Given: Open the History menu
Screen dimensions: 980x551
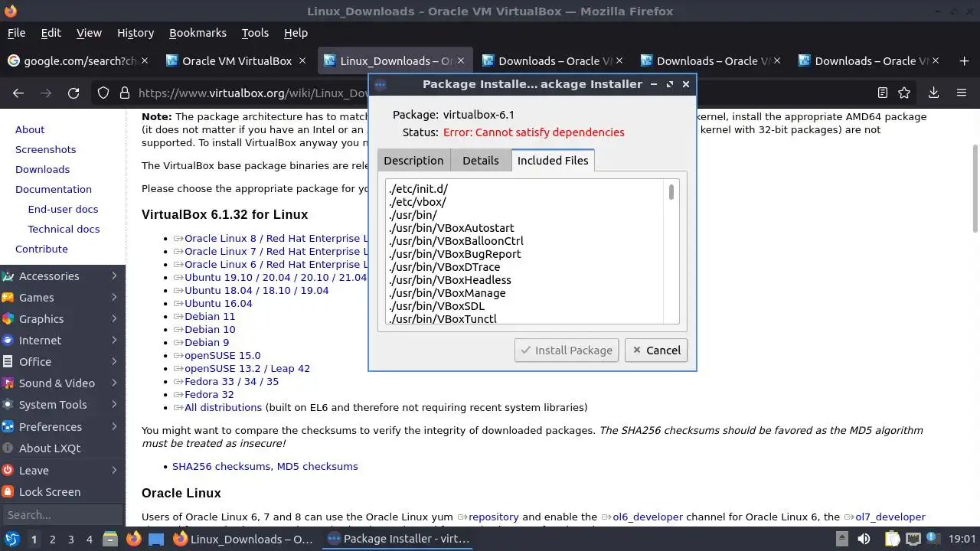Looking at the screenshot, I should (x=136, y=33).
